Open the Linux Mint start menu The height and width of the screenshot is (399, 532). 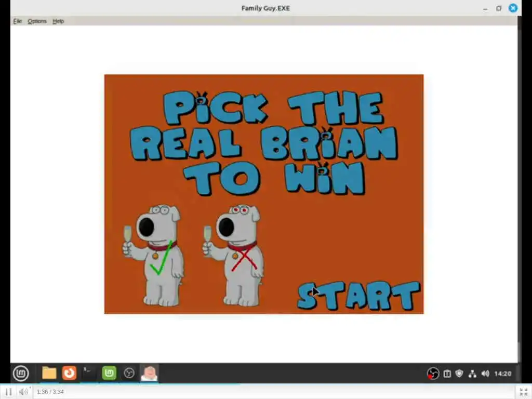click(21, 373)
